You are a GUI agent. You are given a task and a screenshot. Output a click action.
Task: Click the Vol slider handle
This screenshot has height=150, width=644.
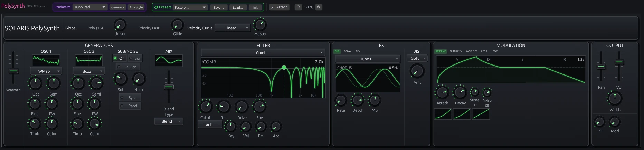pos(619,62)
